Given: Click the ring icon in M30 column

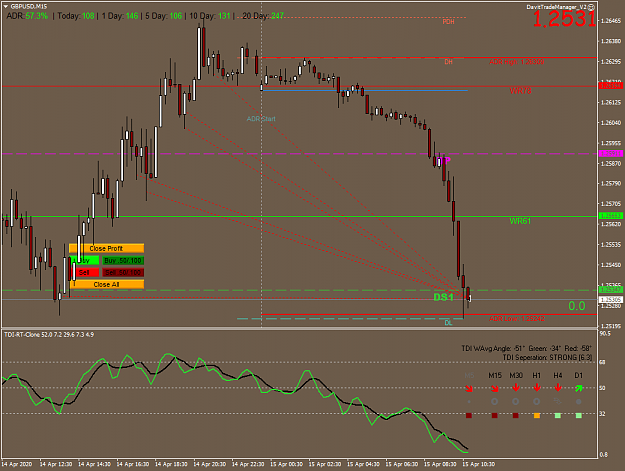Looking at the screenshot, I should 516,402.
